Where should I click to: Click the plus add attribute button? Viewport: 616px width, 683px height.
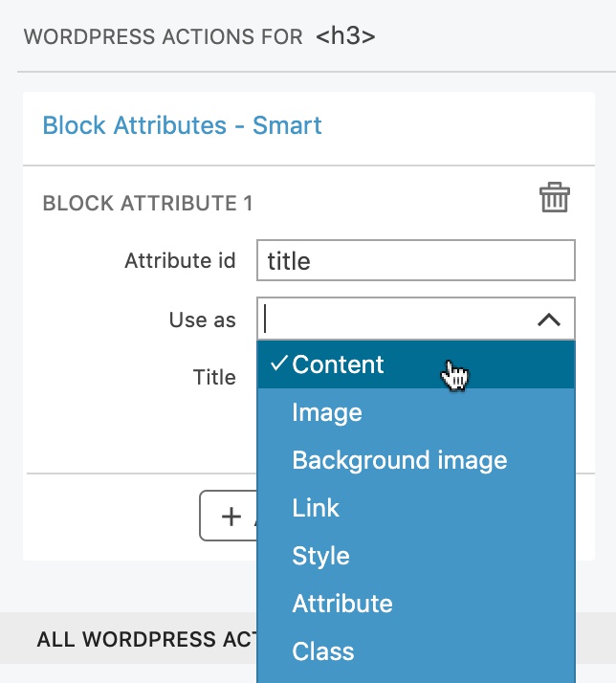[x=229, y=516]
